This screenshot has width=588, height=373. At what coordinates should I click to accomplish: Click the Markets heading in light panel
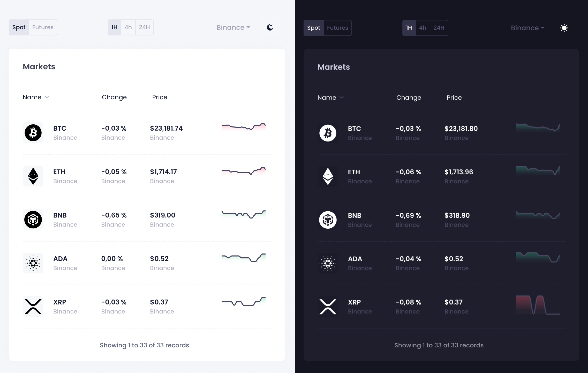pos(39,67)
